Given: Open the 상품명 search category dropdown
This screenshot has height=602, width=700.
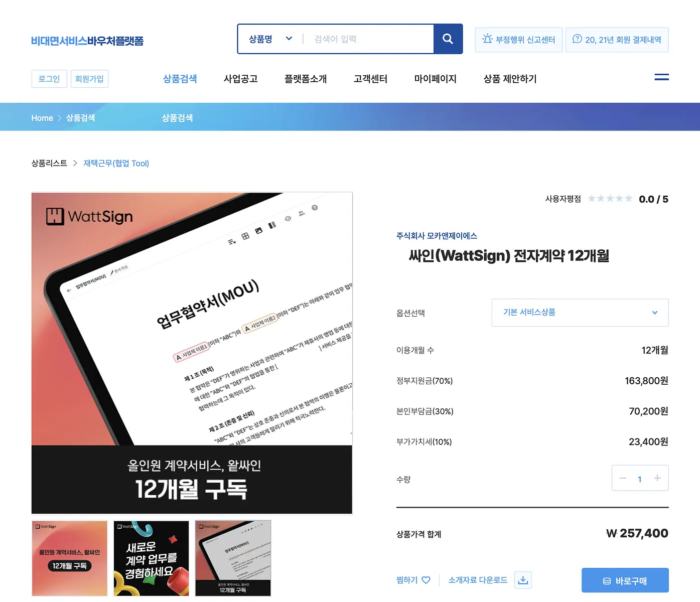Looking at the screenshot, I should [270, 39].
